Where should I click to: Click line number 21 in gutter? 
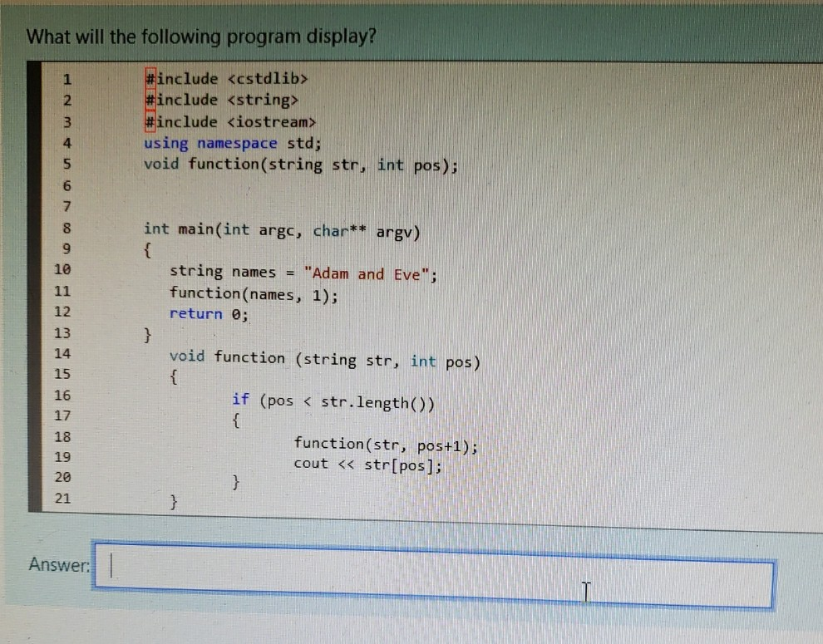pos(62,498)
